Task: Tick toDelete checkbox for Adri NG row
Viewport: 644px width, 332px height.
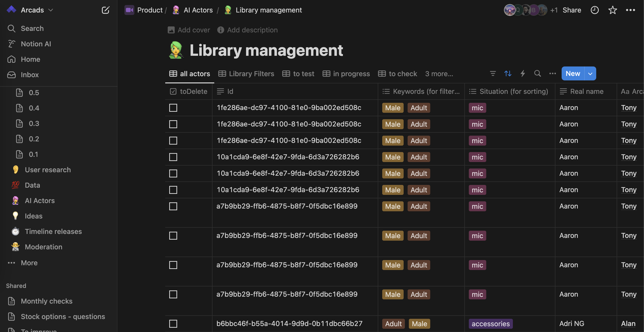Action: click(173, 324)
